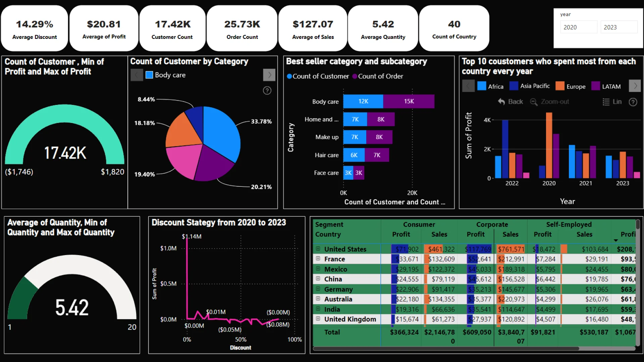Click the Make up category label
The image size is (644, 362).
[x=327, y=137]
